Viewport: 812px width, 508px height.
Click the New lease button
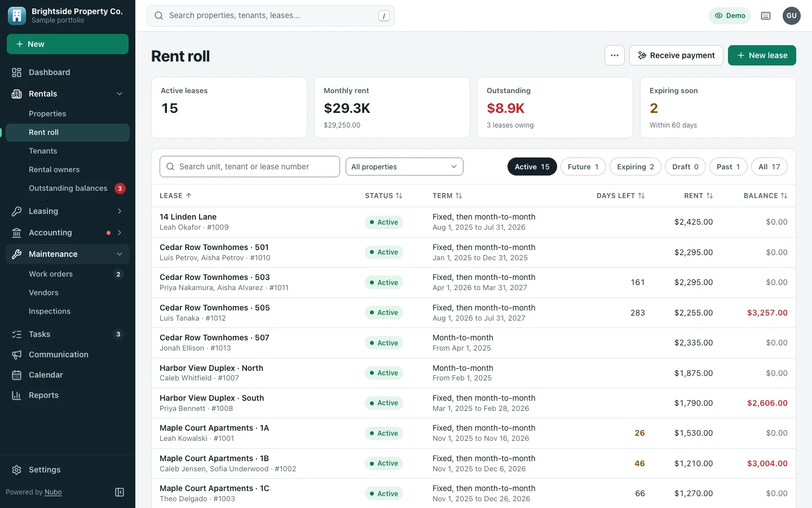tap(762, 55)
